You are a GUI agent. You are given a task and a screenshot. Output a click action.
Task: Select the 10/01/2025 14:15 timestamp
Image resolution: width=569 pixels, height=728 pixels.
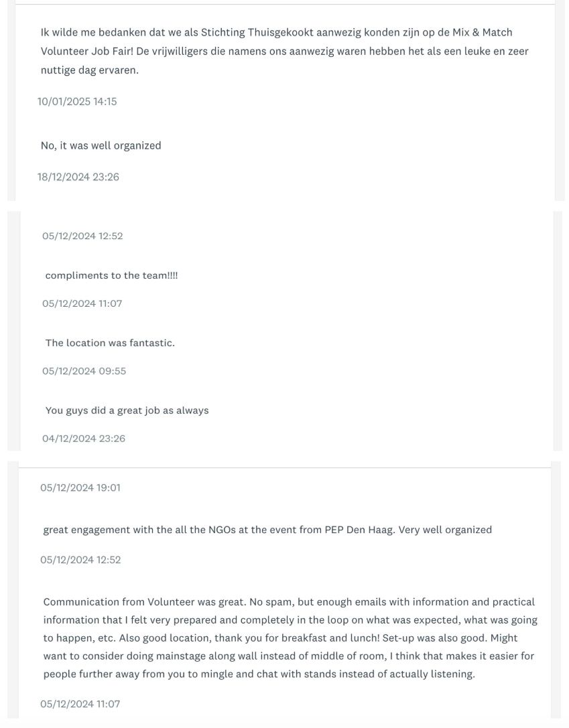[x=77, y=101]
